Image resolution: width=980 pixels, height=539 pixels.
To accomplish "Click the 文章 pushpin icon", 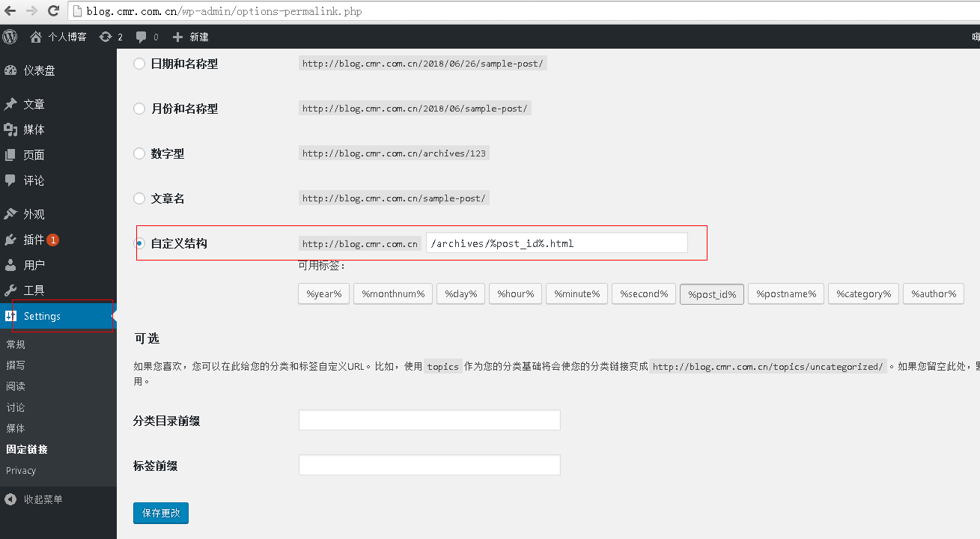I will coord(10,104).
